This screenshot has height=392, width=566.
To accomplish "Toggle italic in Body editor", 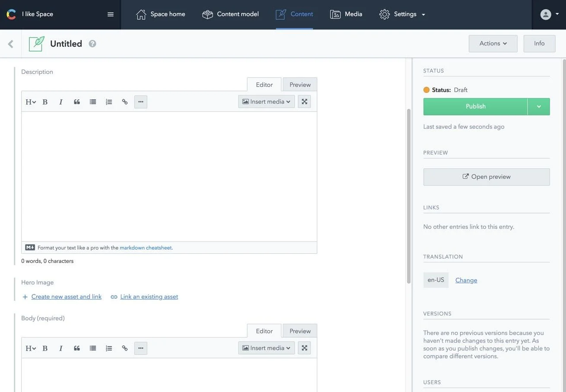I will (x=61, y=348).
